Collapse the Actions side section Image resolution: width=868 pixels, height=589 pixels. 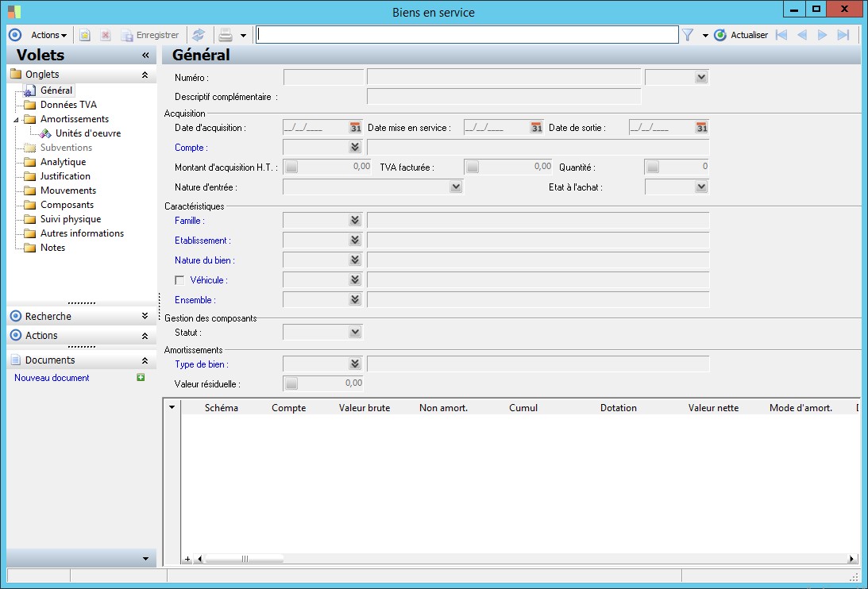point(145,336)
